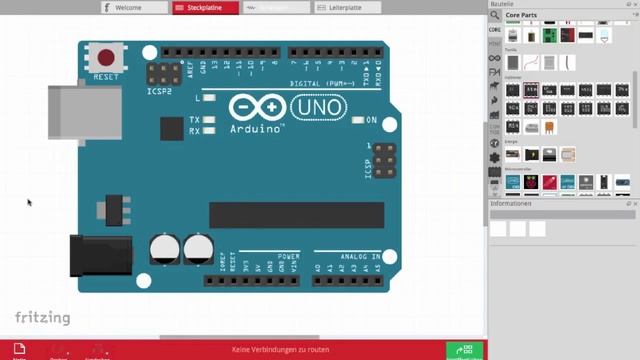This screenshot has width=640, height=360.
Task: Pick the curved red wire part
Action: pyautogui.click(x=531, y=63)
